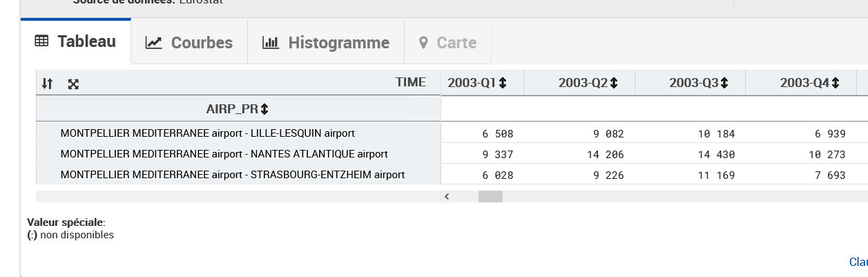Image resolution: width=868 pixels, height=277 pixels.
Task: Sort by 2003-Q3 column arrow icon
Action: pos(724,83)
